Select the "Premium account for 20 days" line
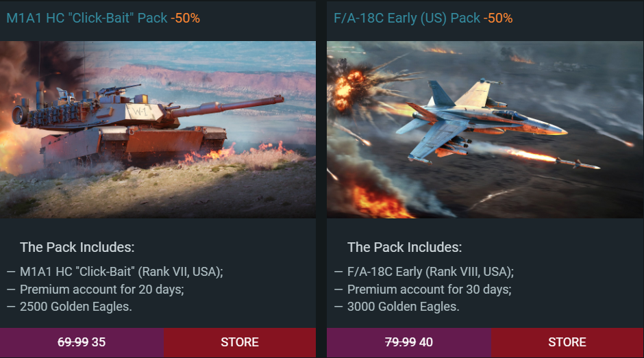The image size is (644, 358). (x=102, y=289)
